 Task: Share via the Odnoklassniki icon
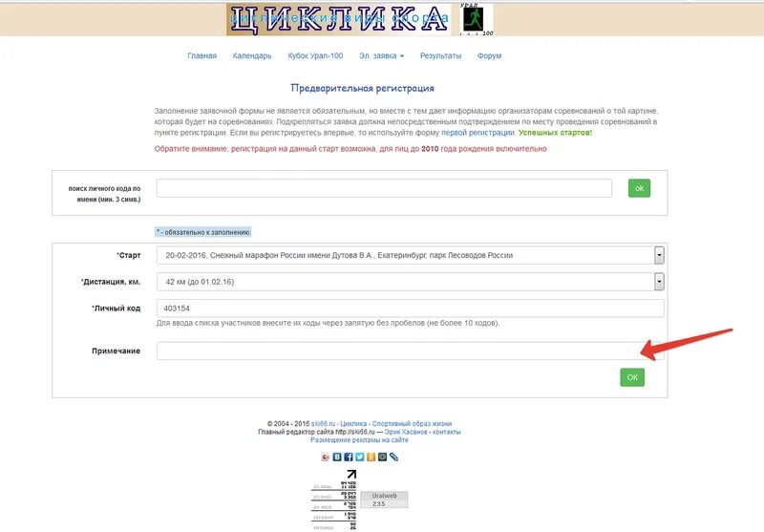[371, 457]
